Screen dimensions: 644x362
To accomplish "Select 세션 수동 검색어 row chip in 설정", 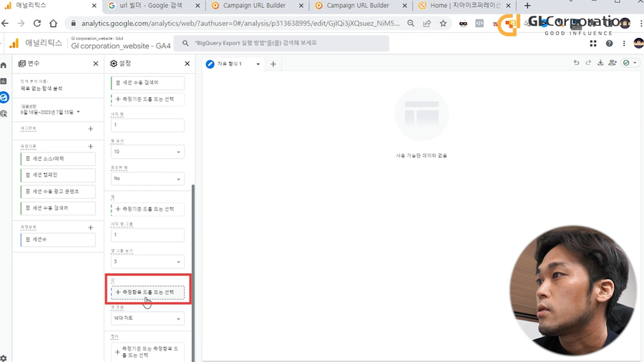I will coord(147,83).
